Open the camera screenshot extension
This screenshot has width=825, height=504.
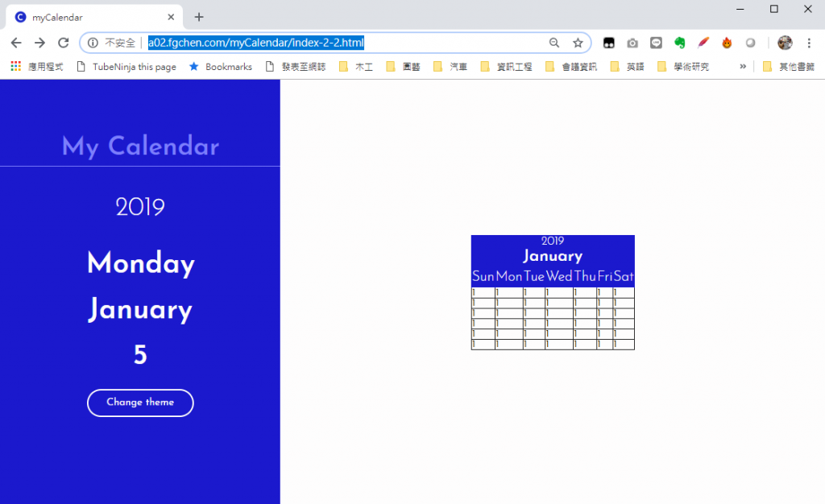(632, 43)
